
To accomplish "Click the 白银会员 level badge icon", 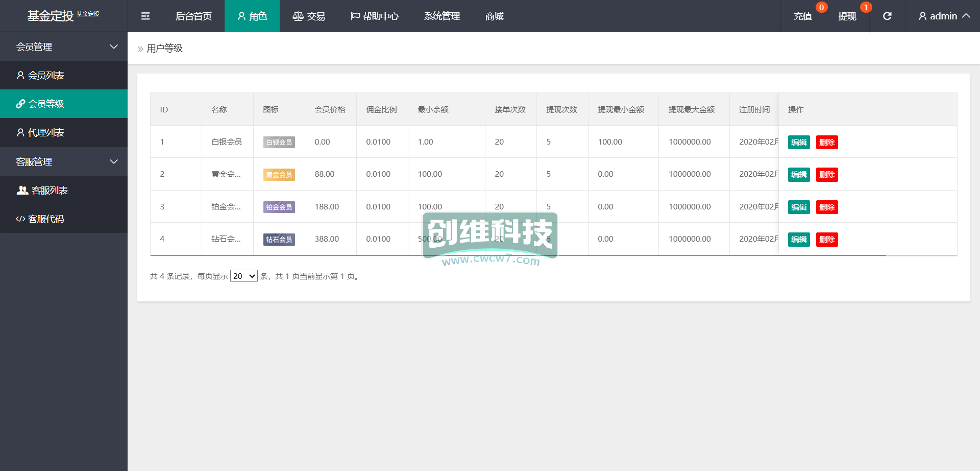I will coord(279,143).
